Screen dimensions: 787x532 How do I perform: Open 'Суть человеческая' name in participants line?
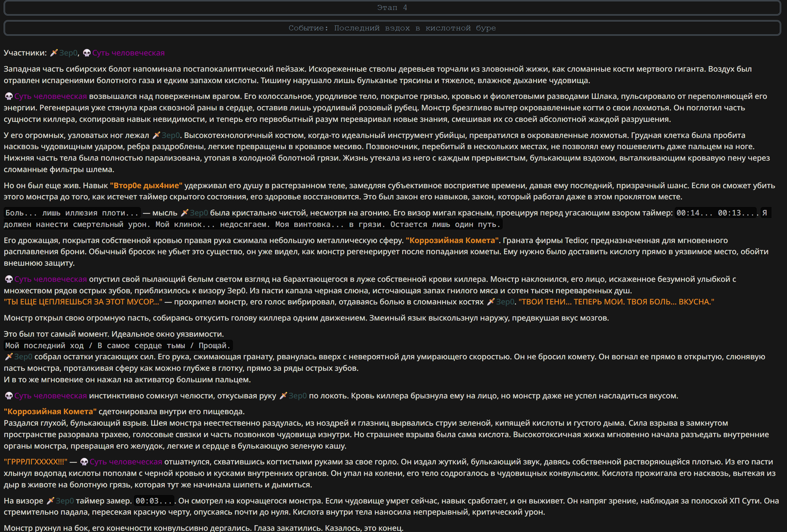[x=128, y=53]
